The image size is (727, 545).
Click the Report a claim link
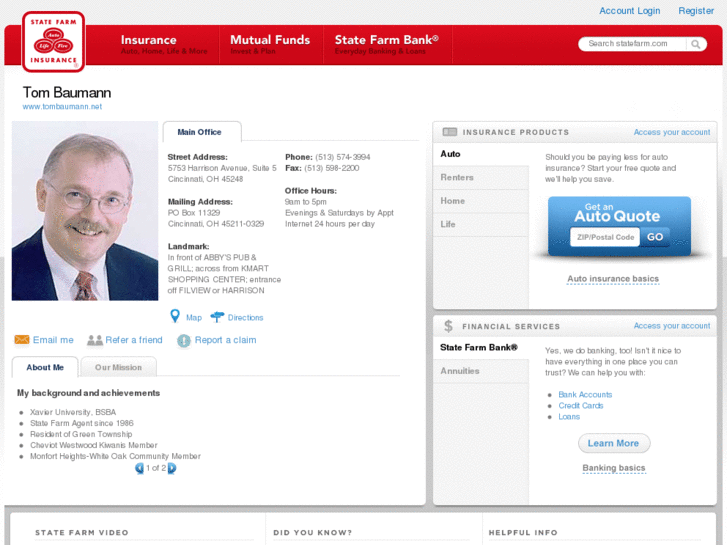tap(225, 340)
